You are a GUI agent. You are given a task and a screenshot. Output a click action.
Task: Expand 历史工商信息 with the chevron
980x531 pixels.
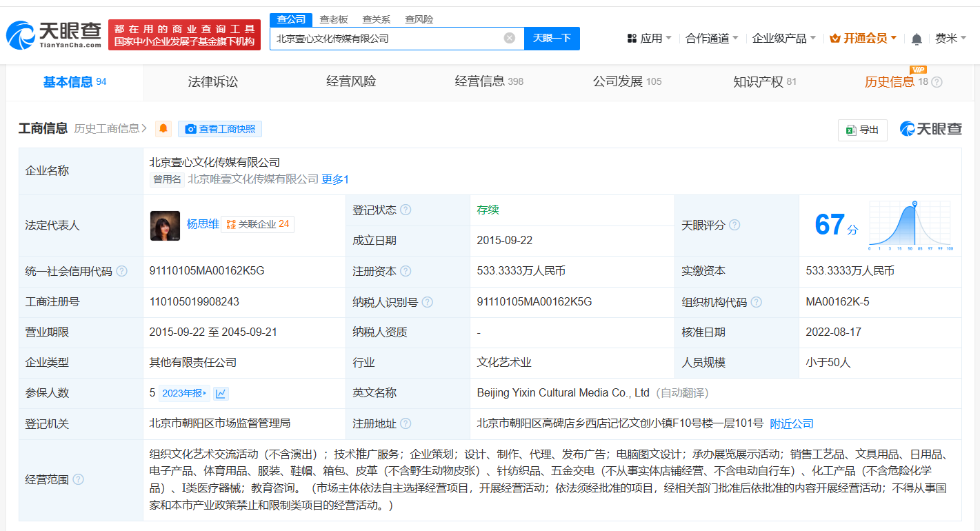coord(144,128)
